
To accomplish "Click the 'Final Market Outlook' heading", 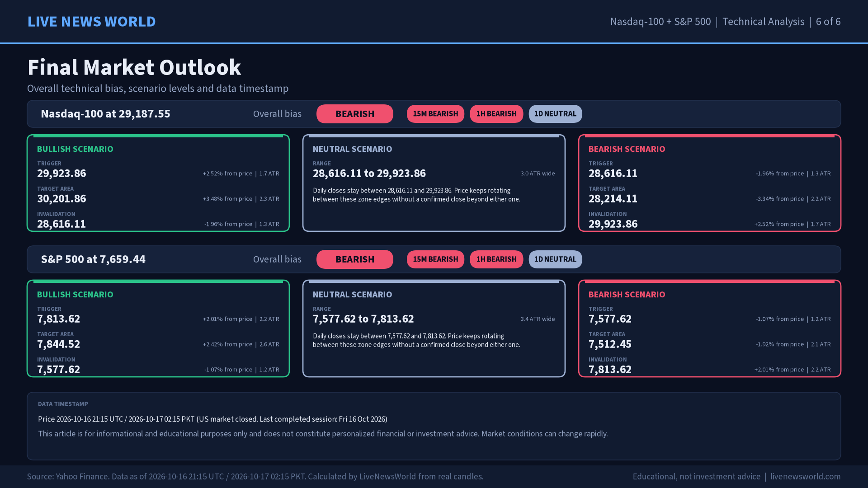I will pos(134,67).
